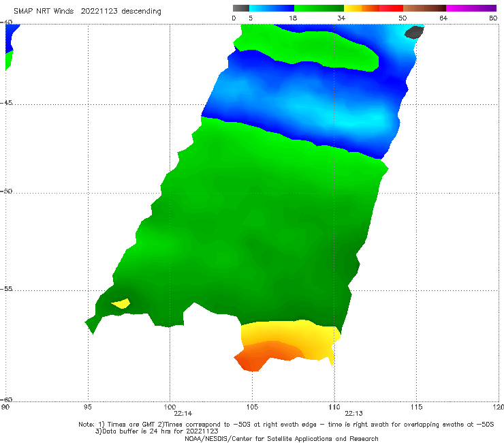Viewport: 504px width, 443px height.
Task: Click the 'SMAP NRT Winds' title text
Action: pyautogui.click(x=44, y=12)
